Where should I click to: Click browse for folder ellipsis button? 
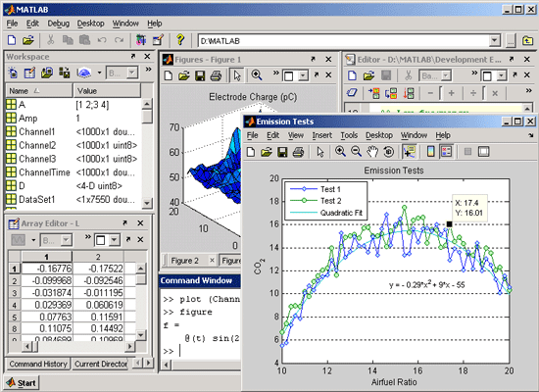point(511,41)
